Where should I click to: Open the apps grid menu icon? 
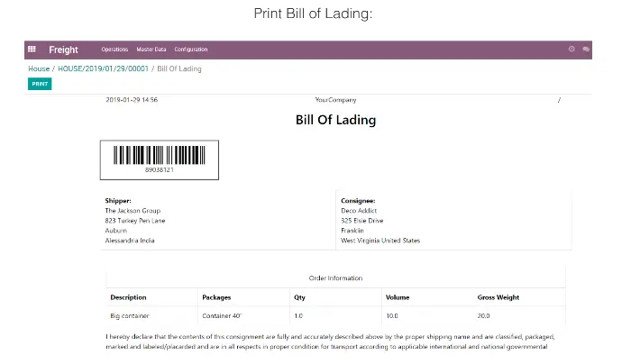click(32, 50)
